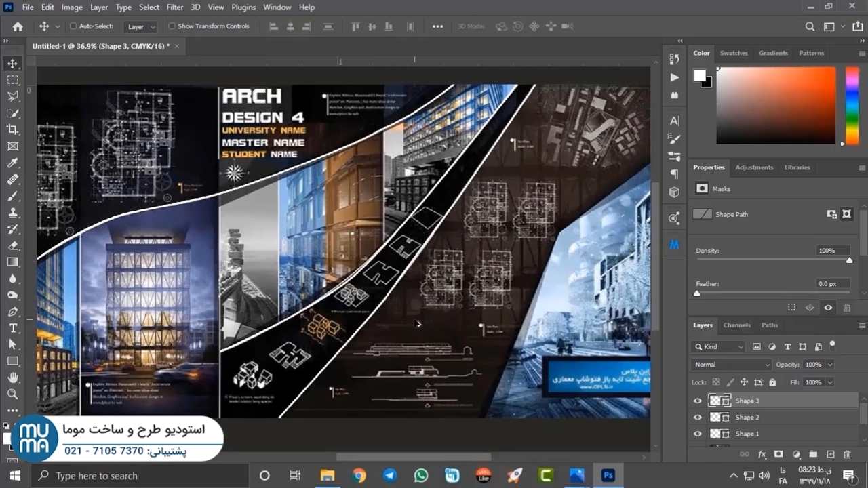The image size is (868, 488).
Task: Select the Zoom tool
Action: [x=13, y=394]
